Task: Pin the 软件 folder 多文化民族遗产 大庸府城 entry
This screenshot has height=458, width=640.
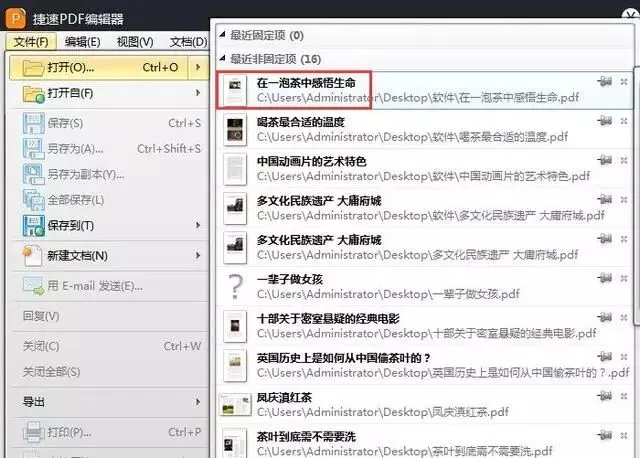Action: tap(605, 199)
